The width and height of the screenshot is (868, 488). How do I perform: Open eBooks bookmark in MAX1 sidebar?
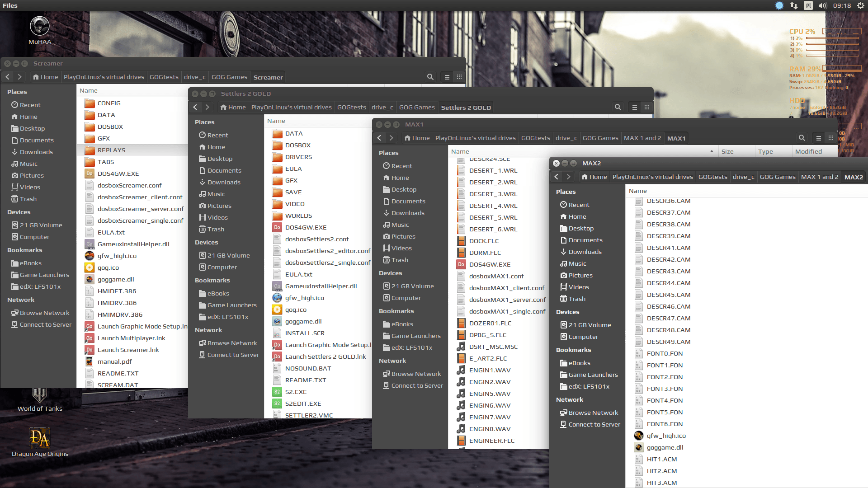point(402,324)
